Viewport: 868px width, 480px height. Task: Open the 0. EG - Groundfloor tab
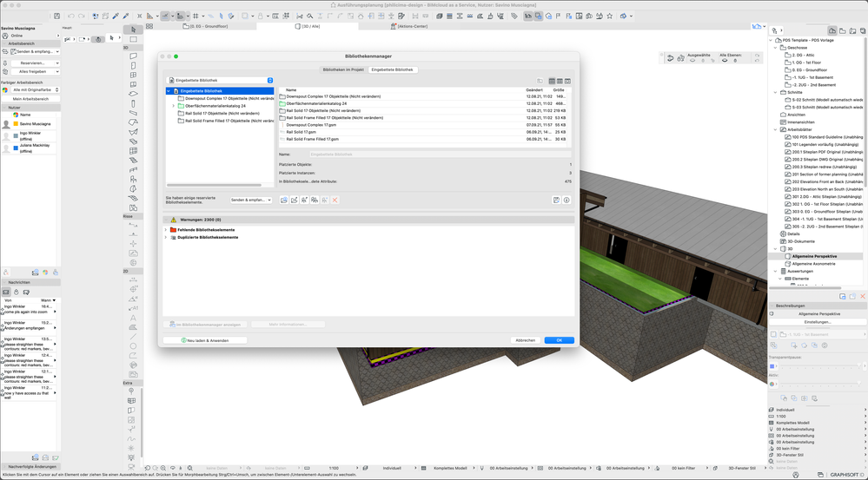point(210,26)
